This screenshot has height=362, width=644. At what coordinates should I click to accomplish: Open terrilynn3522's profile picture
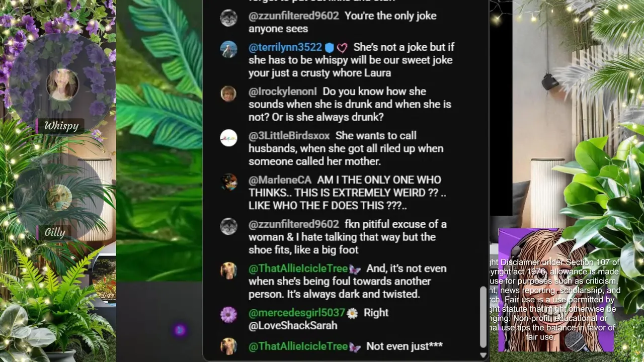click(228, 49)
